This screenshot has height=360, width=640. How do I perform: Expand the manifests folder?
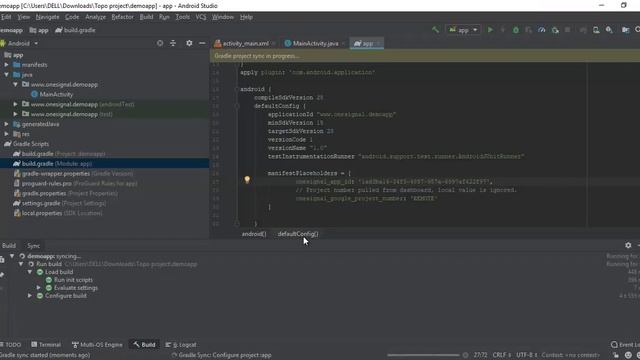(7, 65)
